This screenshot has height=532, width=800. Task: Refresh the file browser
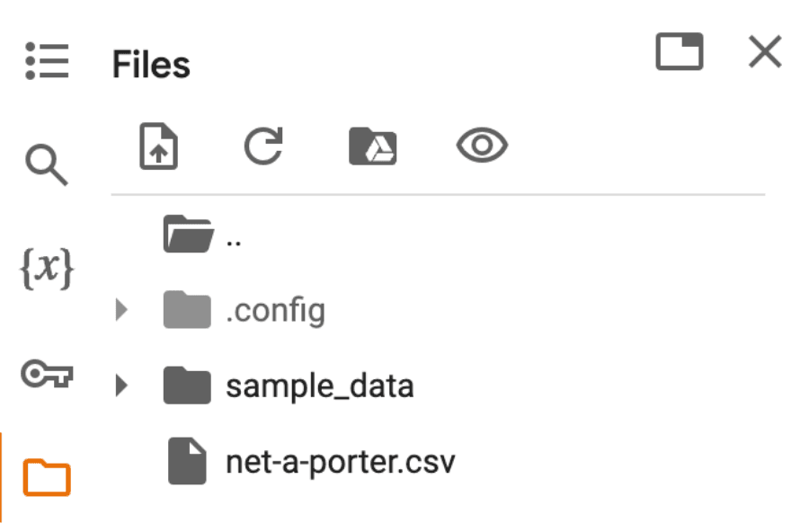pyautogui.click(x=262, y=146)
